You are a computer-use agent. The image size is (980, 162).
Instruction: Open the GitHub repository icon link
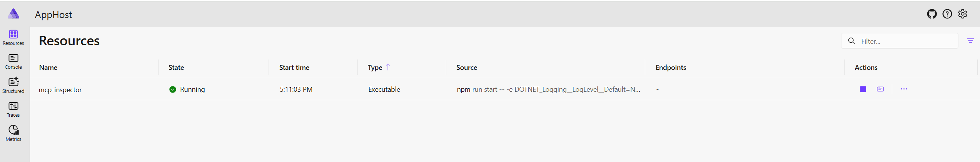tap(932, 14)
